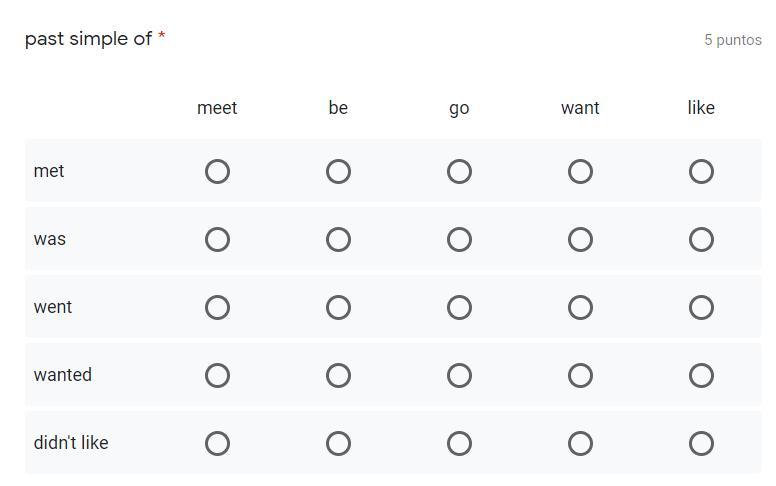Choose 'go' in the 'met' row
Screen dimensions: 776x486
point(459,172)
